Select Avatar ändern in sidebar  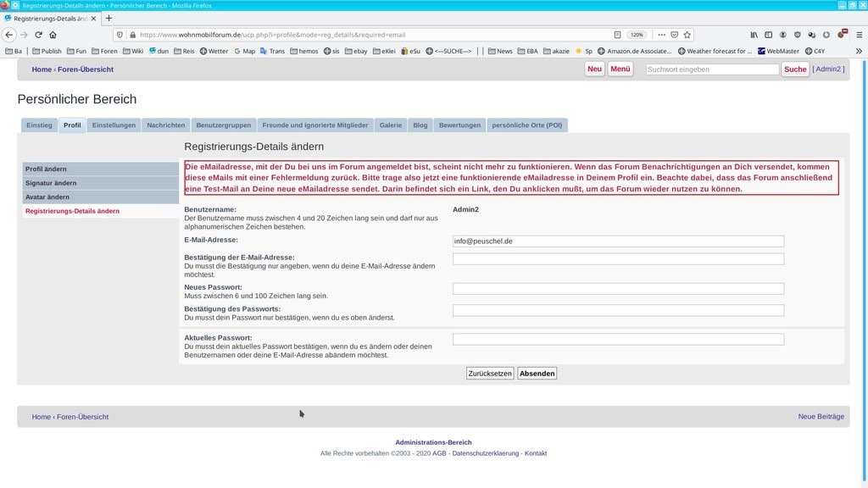click(x=100, y=197)
